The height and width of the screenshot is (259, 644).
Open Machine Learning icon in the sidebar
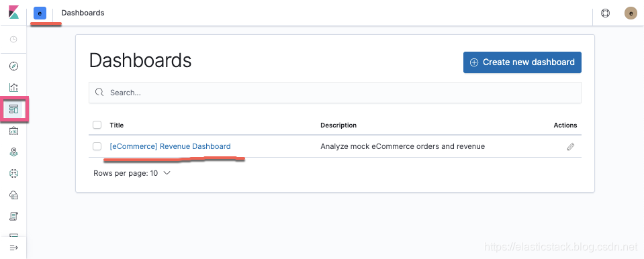pos(13,174)
